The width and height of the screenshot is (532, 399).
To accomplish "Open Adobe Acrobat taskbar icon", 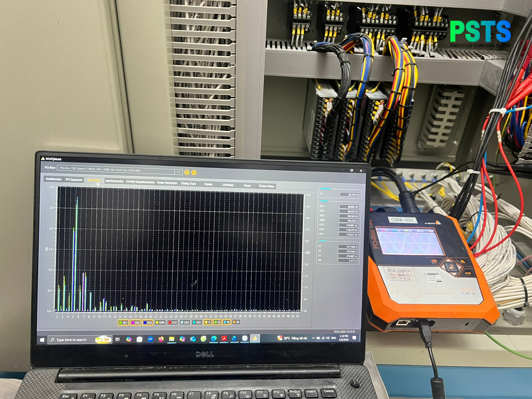I will coord(224,338).
